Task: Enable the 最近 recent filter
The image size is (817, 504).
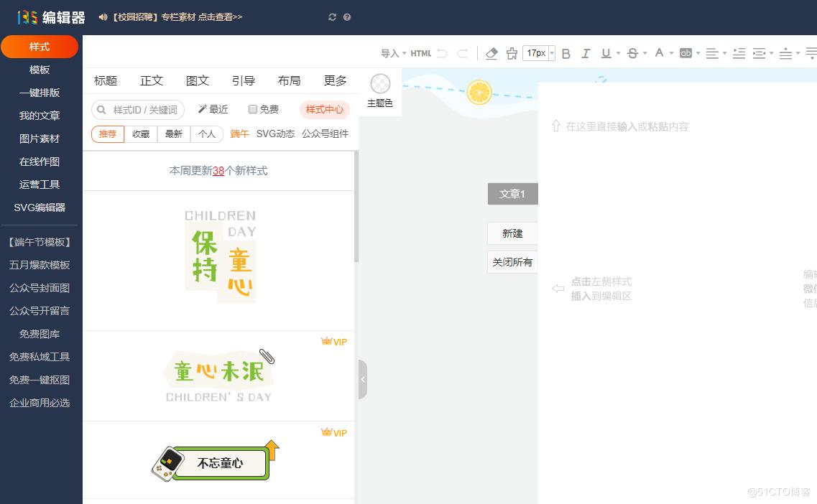Action: (x=213, y=109)
